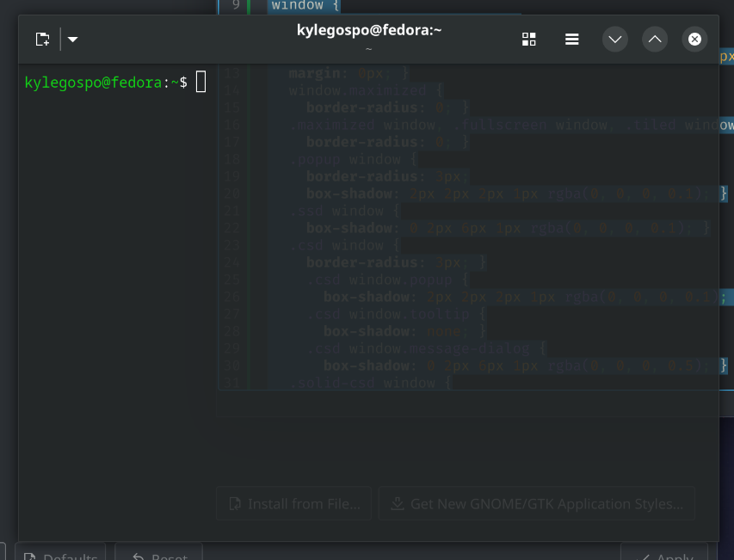This screenshot has width=734, height=560.
Task: Click the undo-arrow icon on the Reset button
Action: (x=137, y=557)
